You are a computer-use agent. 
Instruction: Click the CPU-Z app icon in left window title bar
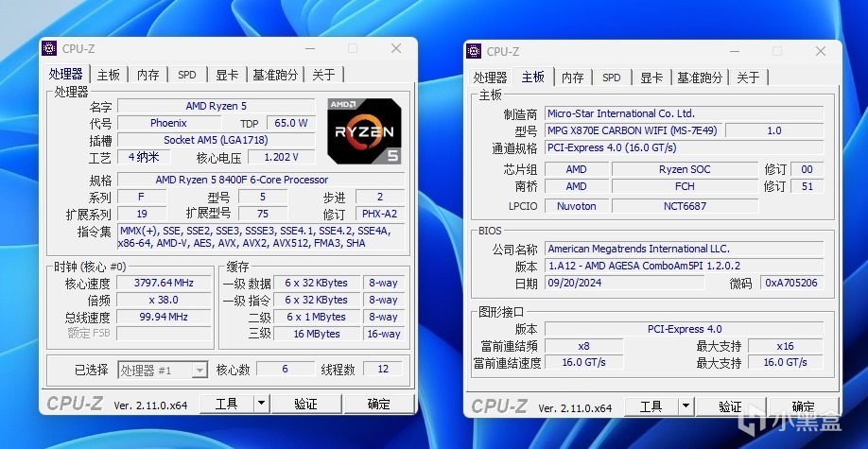[49, 48]
